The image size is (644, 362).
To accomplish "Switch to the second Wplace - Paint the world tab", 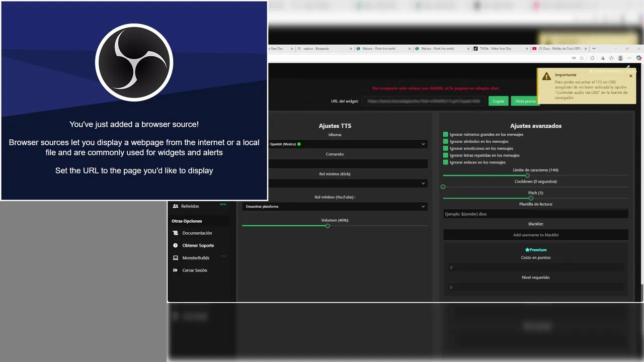I will [442, 49].
